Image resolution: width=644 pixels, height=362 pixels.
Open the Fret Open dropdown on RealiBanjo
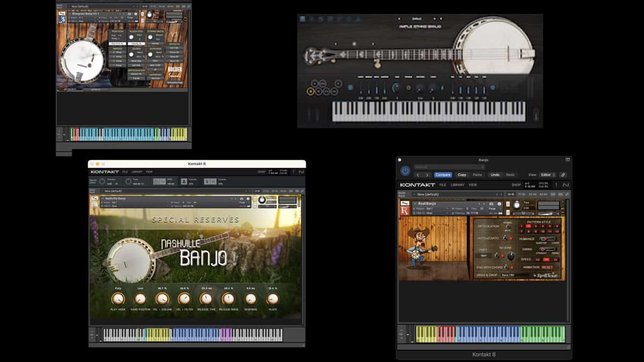coord(484,255)
